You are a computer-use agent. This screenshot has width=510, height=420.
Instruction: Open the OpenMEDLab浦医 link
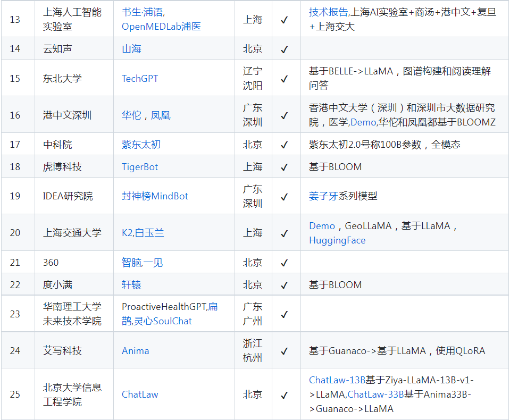(161, 27)
